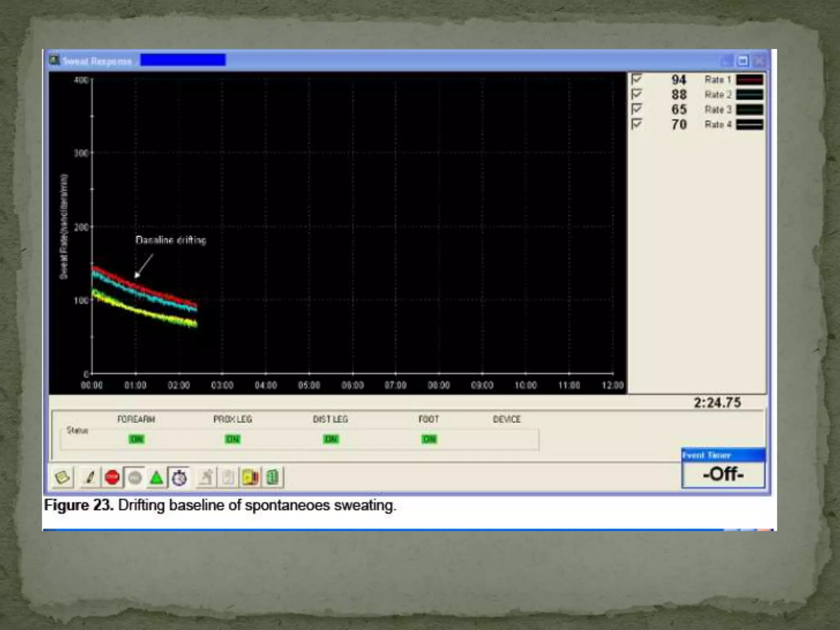Click the green exit door icon
The image size is (840, 630).
point(272,477)
